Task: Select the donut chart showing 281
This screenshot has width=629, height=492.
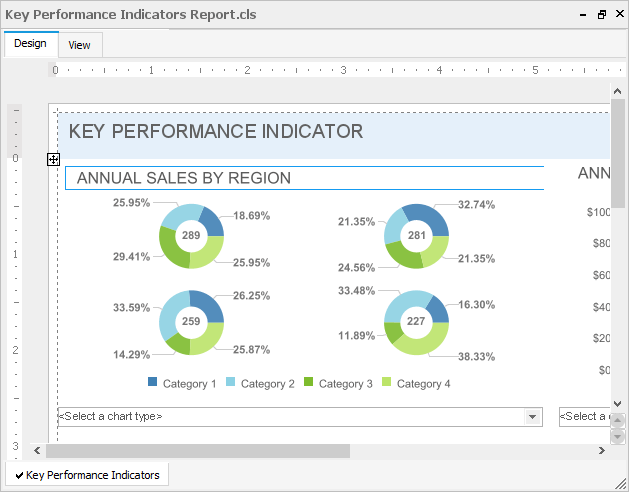Action: pos(416,236)
